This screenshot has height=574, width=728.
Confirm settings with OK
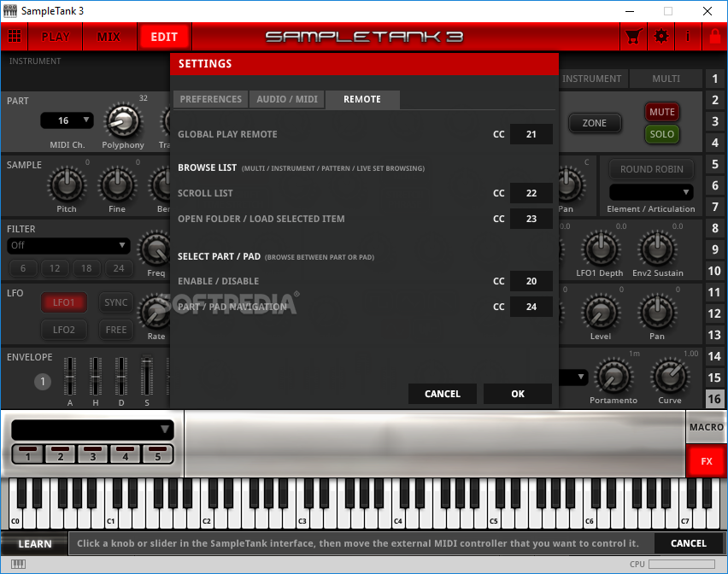(518, 394)
